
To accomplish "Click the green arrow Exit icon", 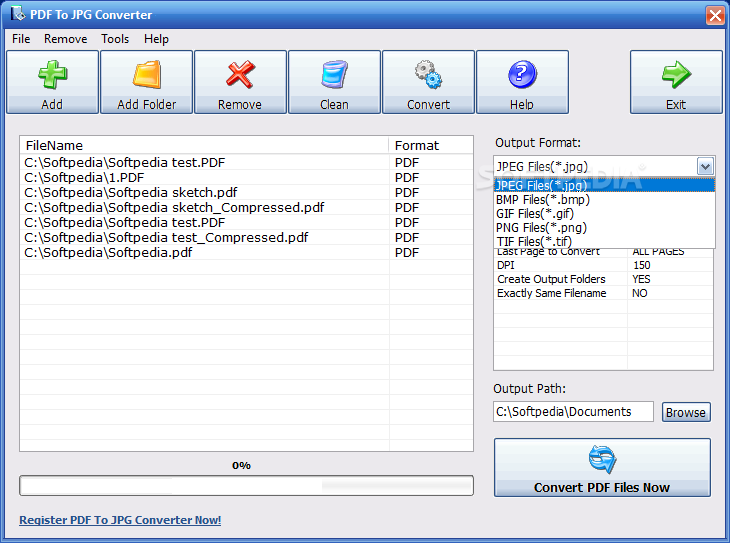I will pyautogui.click(x=676, y=75).
